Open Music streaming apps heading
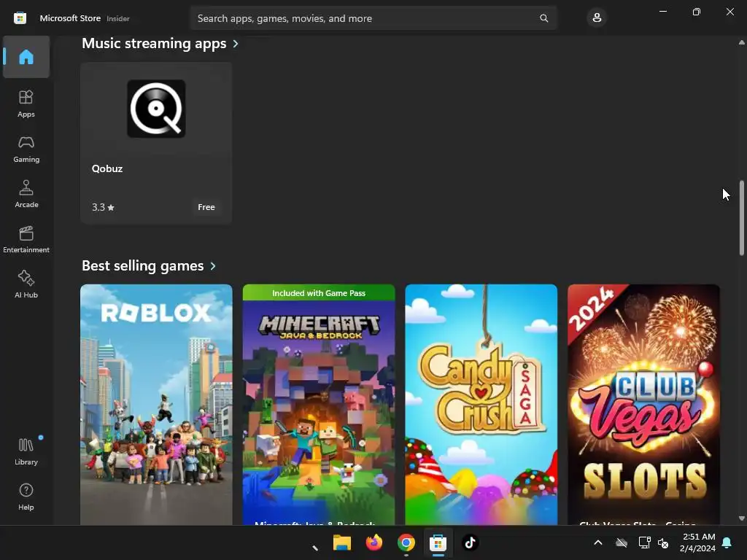The height and width of the screenshot is (560, 747). point(154,43)
